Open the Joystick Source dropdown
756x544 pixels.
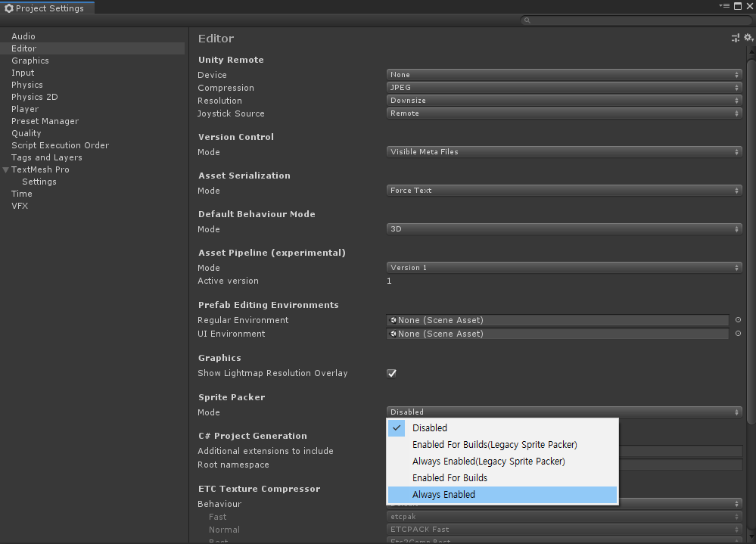click(x=564, y=113)
